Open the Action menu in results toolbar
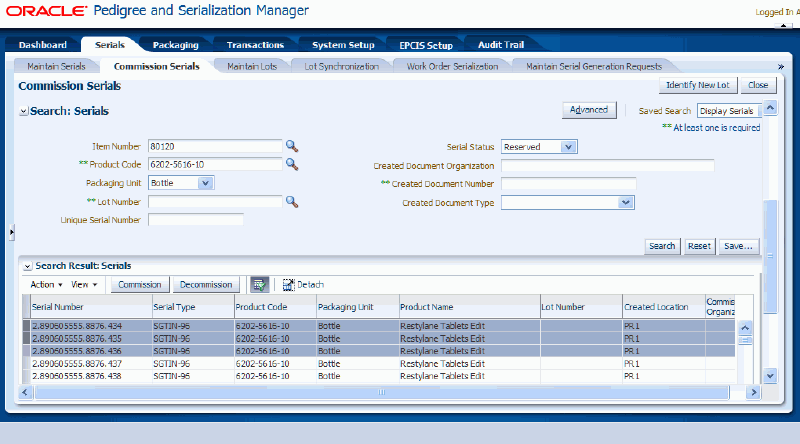This screenshot has height=444, width=800. click(46, 285)
